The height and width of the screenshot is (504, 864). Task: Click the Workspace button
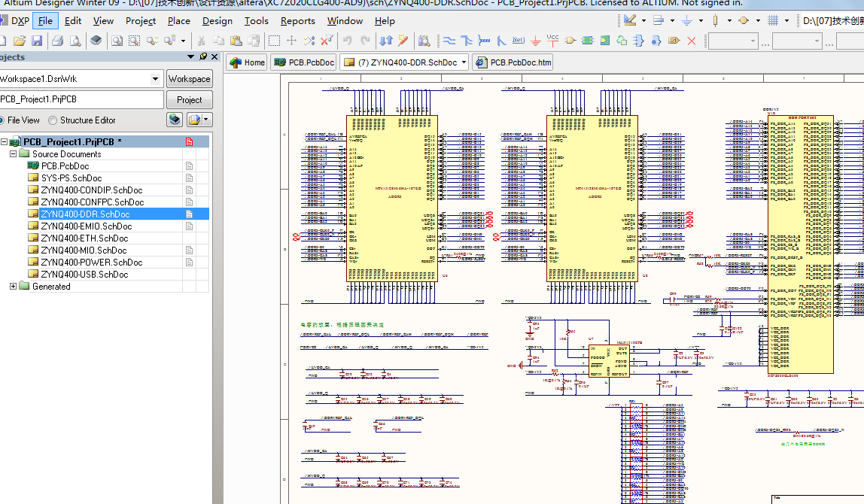pyautogui.click(x=190, y=79)
